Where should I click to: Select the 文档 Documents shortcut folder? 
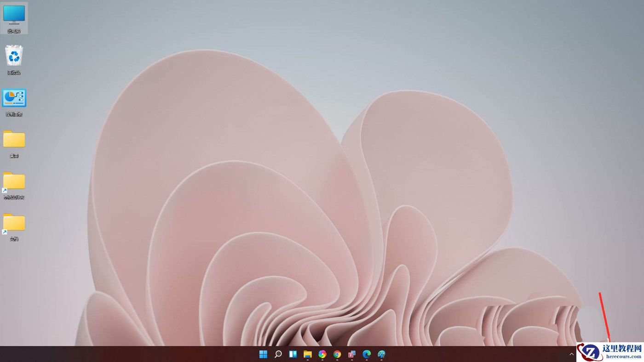(x=14, y=226)
